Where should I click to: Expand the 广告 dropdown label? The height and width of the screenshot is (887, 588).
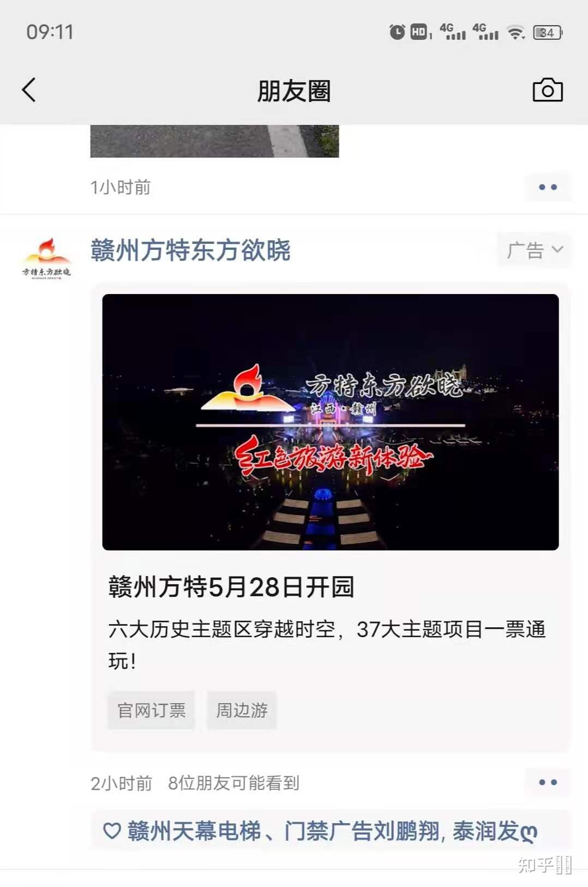tap(534, 250)
